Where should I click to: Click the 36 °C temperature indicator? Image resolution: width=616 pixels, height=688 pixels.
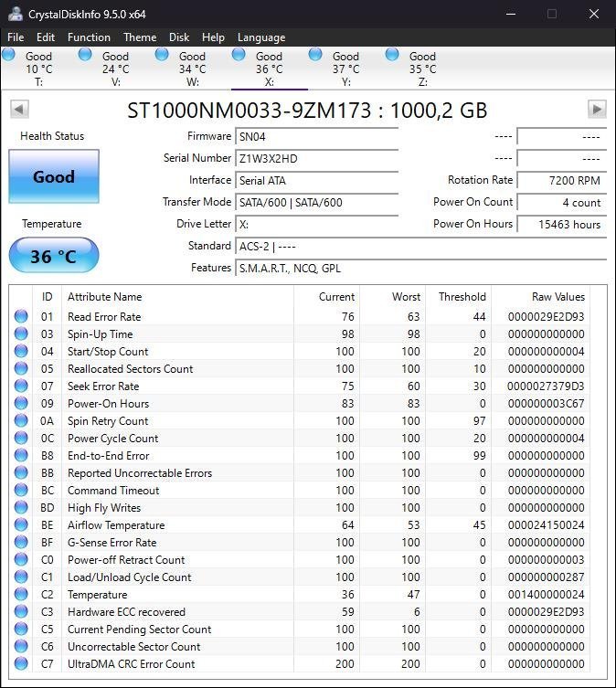(x=54, y=256)
